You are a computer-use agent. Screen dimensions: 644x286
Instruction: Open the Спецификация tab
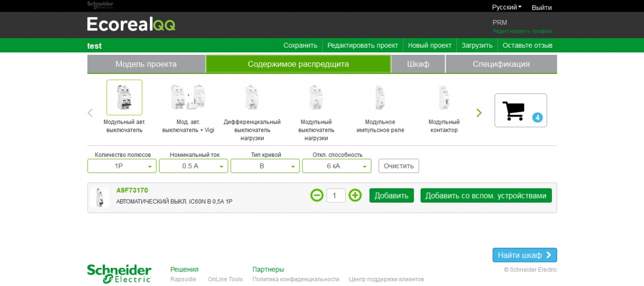click(501, 64)
